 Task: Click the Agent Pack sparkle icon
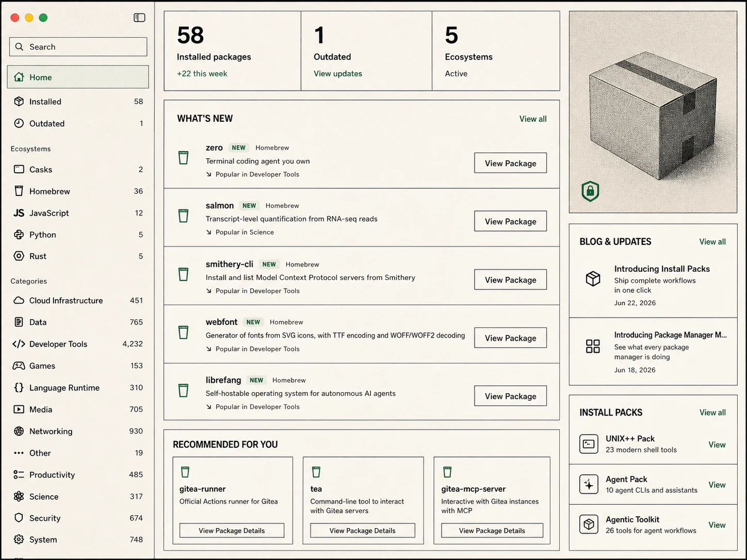(589, 484)
